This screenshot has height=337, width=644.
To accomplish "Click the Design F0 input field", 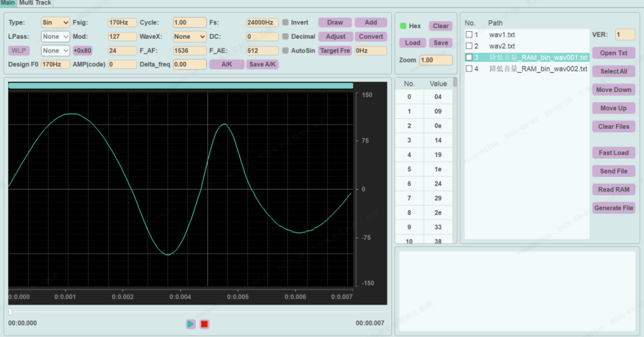I will (x=56, y=64).
